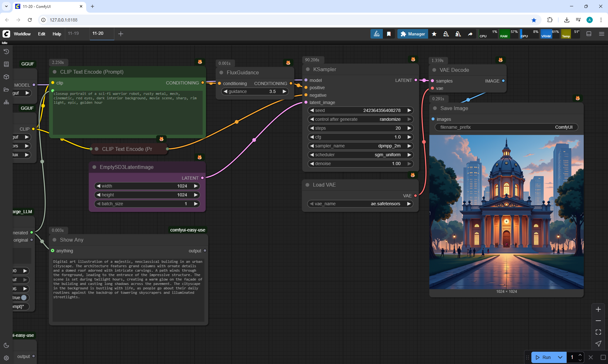Open the Workflow menu

point(22,34)
